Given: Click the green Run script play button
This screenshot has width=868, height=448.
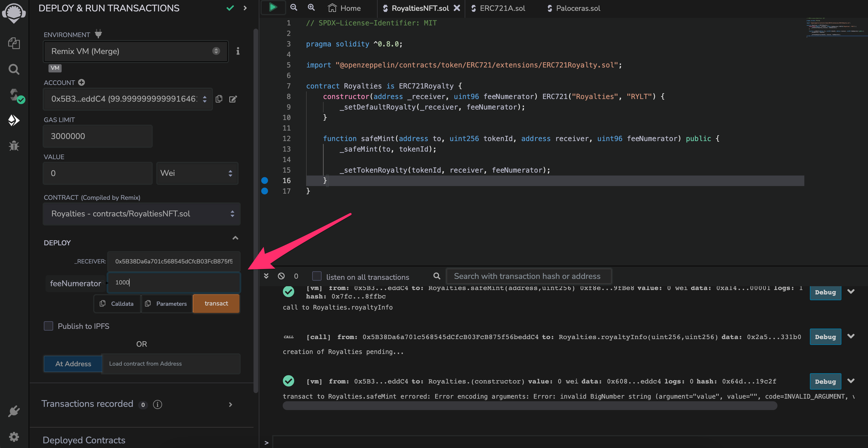Looking at the screenshot, I should tap(273, 7).
